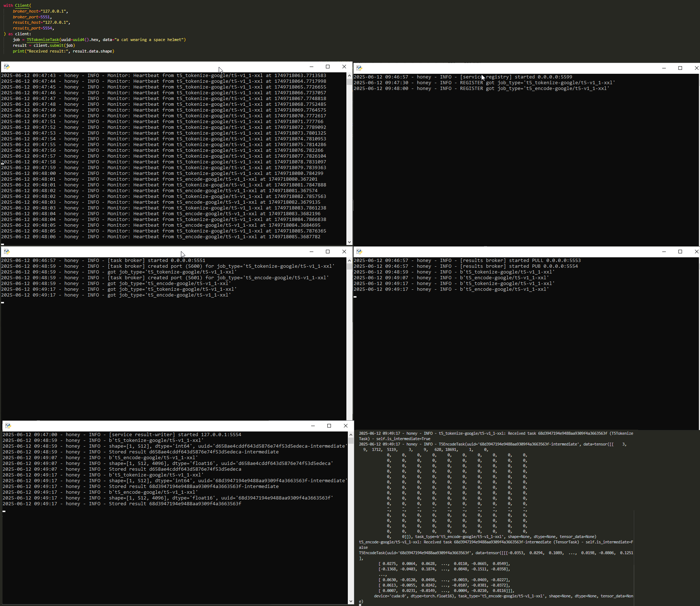Click the scrollbar thumb in the task broker window
700x606 pixels.
(349, 267)
